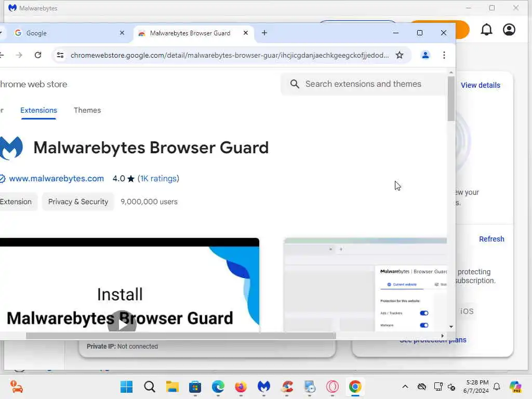Click the Malwarebytes title bar logo

12,8
